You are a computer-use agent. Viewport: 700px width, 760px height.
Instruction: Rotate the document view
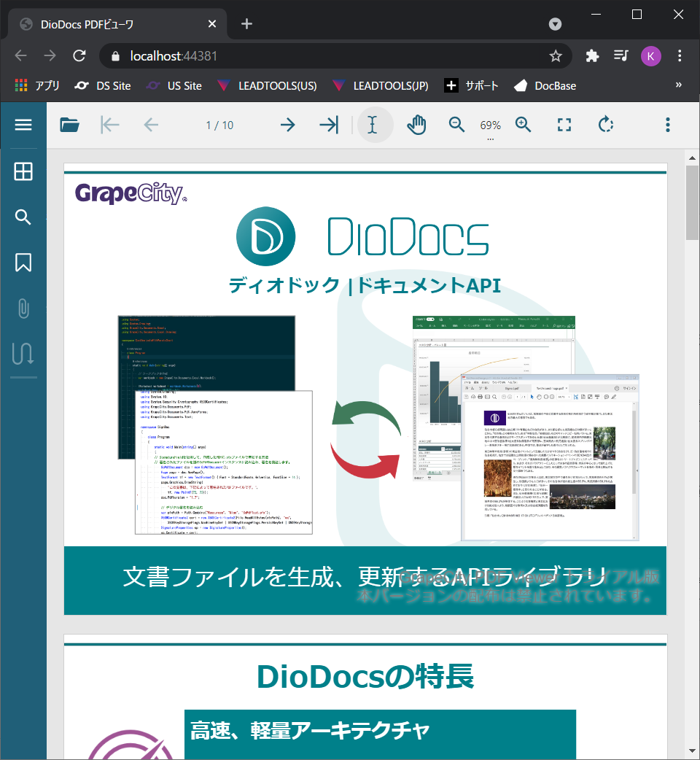click(605, 125)
